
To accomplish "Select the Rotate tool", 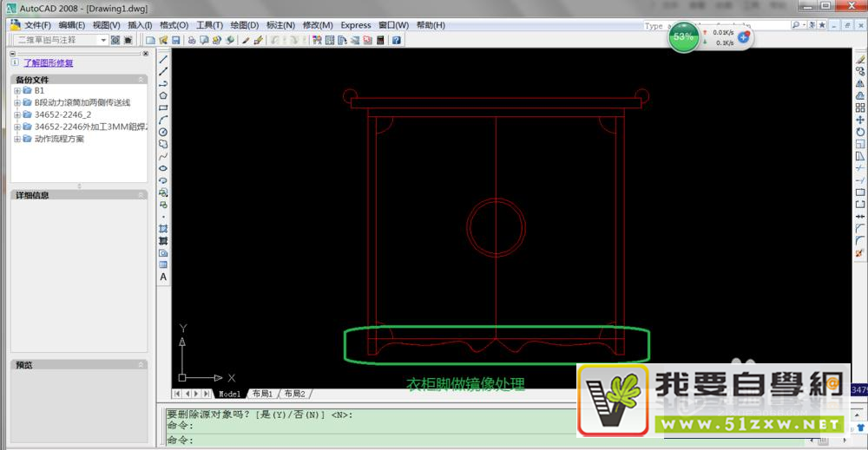I will click(859, 132).
